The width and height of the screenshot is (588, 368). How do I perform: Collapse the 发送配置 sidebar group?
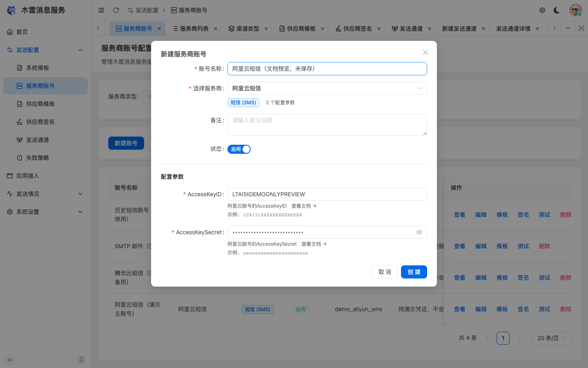point(46,50)
